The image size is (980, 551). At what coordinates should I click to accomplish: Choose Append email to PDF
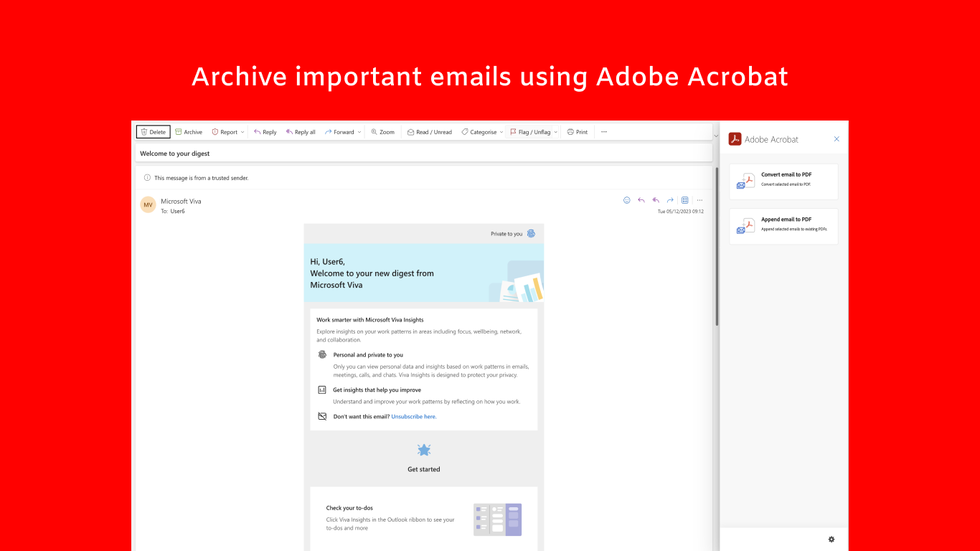[783, 226]
